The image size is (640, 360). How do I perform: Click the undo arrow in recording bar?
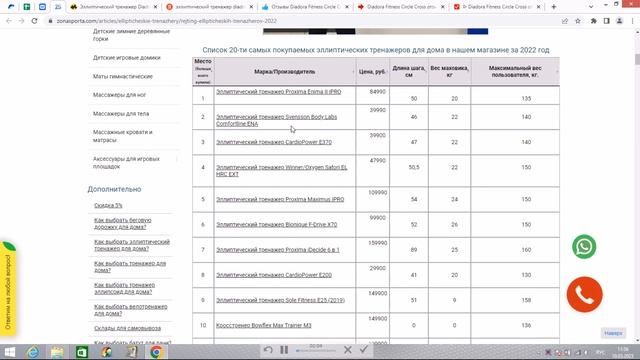(x=268, y=350)
